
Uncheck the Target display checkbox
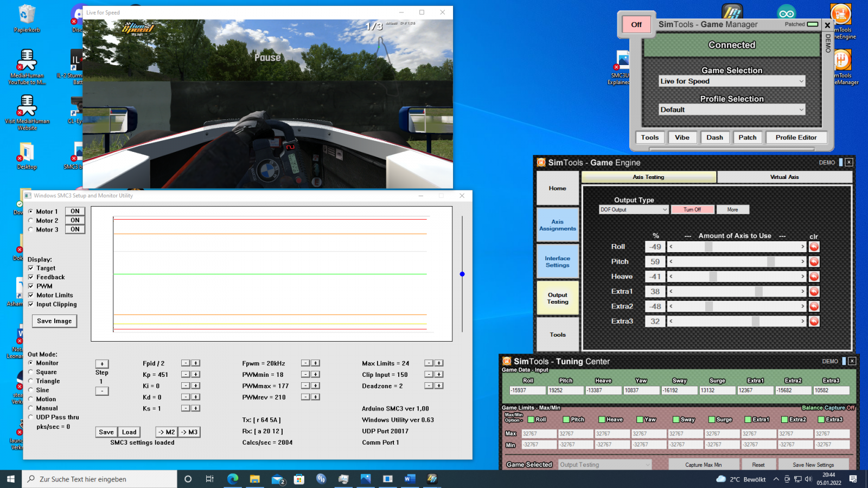[31, 268]
